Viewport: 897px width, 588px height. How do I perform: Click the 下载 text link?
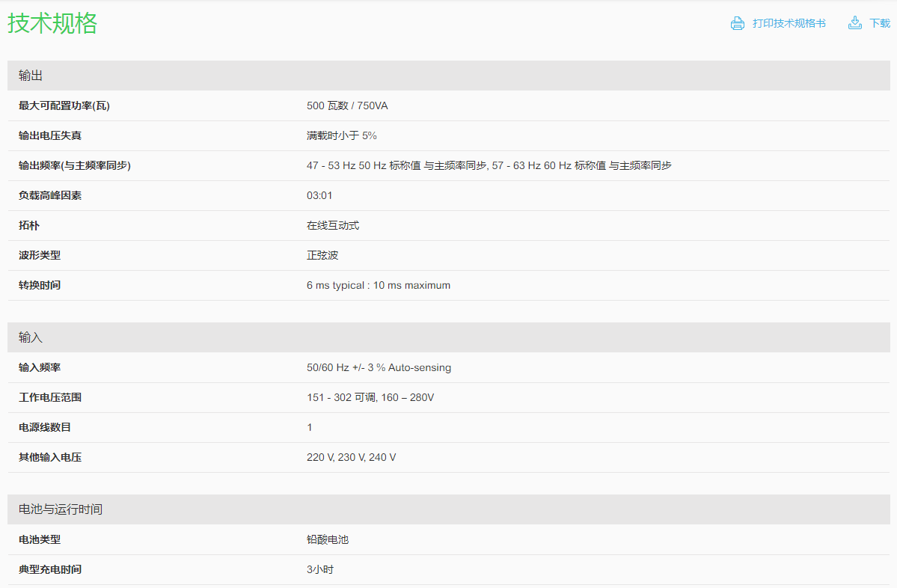[880, 23]
